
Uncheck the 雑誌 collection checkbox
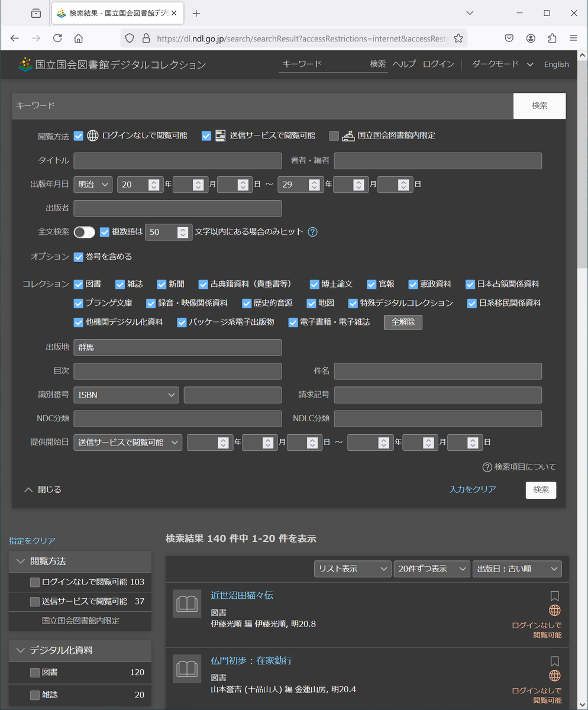pos(120,284)
